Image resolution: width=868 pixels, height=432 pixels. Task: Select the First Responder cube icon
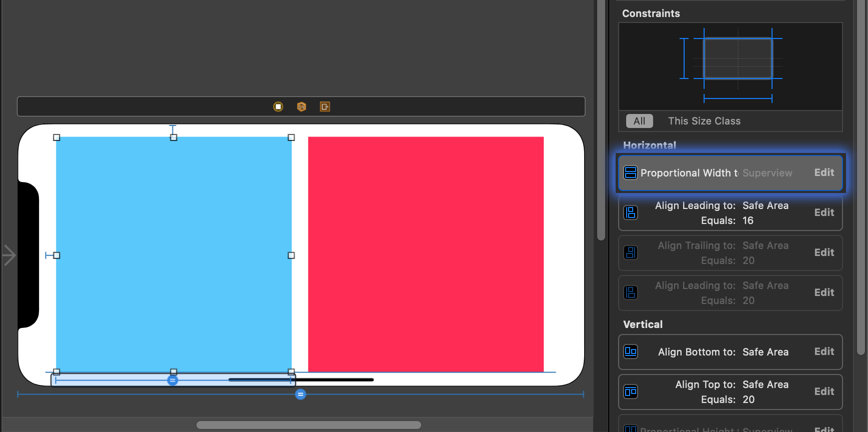pyautogui.click(x=301, y=106)
